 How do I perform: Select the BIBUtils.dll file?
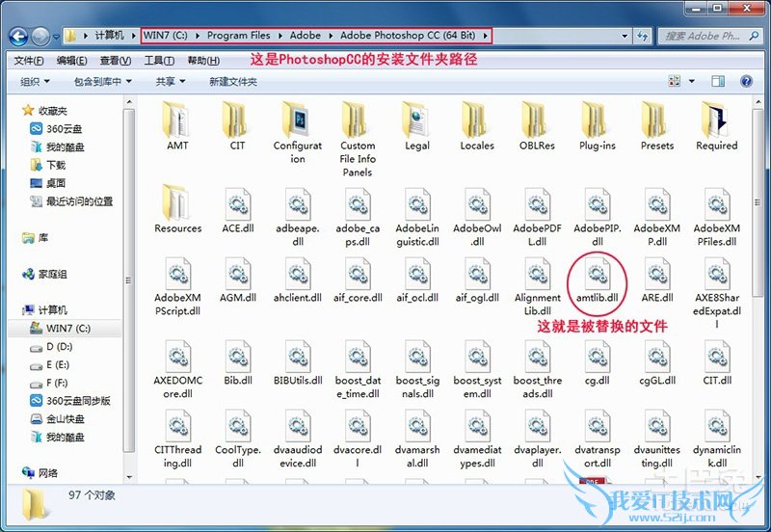pos(298,361)
